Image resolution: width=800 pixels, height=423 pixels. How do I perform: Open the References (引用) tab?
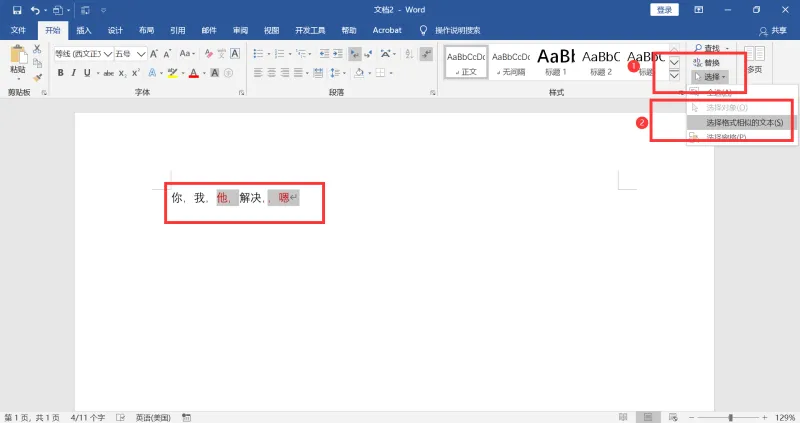point(177,31)
